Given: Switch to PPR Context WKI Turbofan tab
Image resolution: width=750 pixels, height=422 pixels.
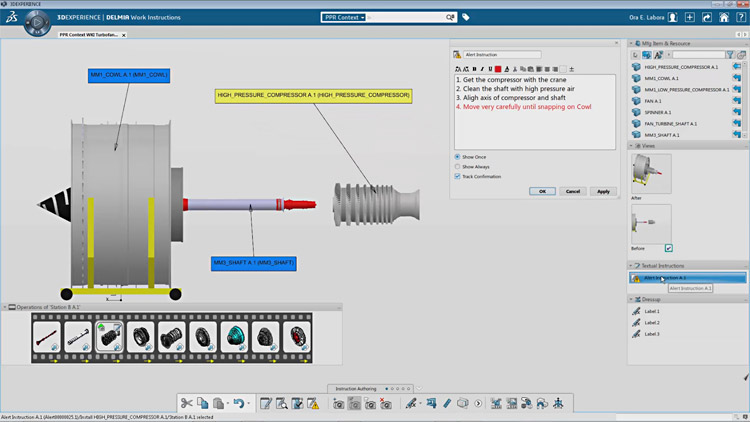Looking at the screenshot, I should pos(89,34).
